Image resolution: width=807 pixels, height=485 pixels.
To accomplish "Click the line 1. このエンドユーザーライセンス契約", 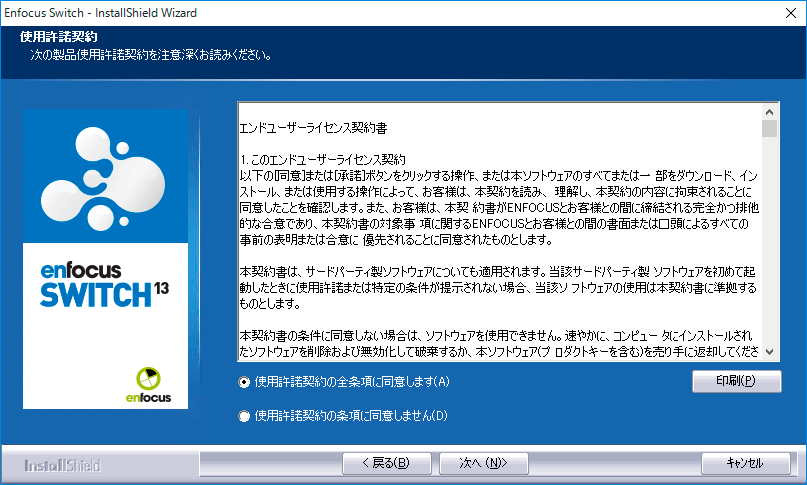I will coord(323,160).
